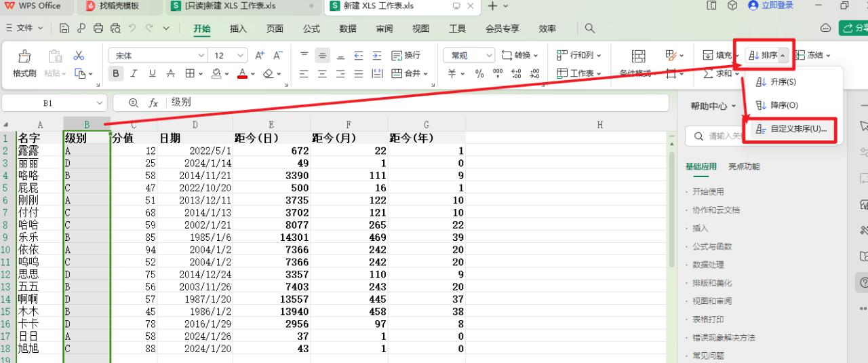The width and height of the screenshot is (868, 363).
Task: Align text left horizontally
Action: (x=304, y=73)
